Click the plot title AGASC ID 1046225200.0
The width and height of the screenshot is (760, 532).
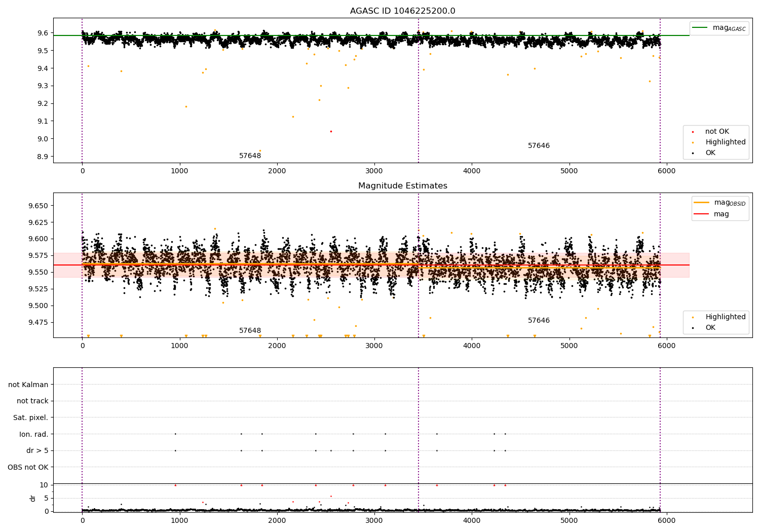pyautogui.click(x=402, y=11)
